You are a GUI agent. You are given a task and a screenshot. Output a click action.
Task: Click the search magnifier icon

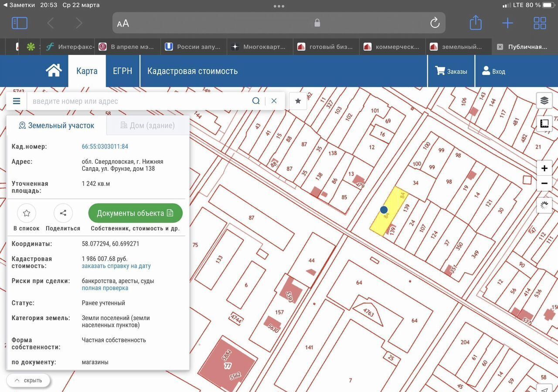coord(256,101)
